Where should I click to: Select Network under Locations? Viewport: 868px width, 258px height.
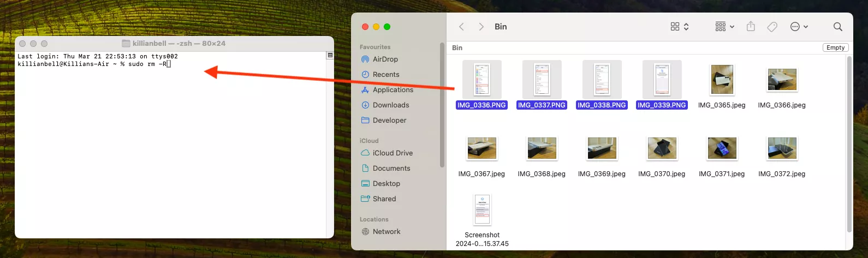coord(386,232)
